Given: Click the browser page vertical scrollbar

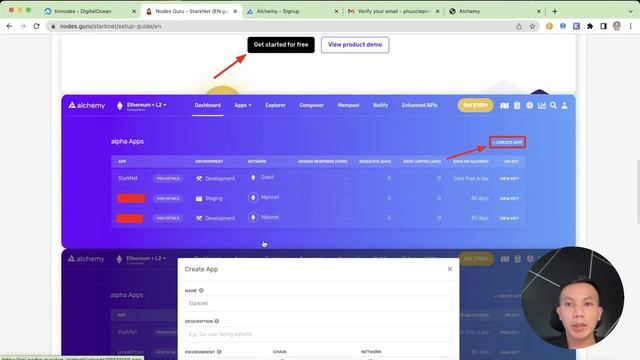Looking at the screenshot, I should tap(637, 192).
